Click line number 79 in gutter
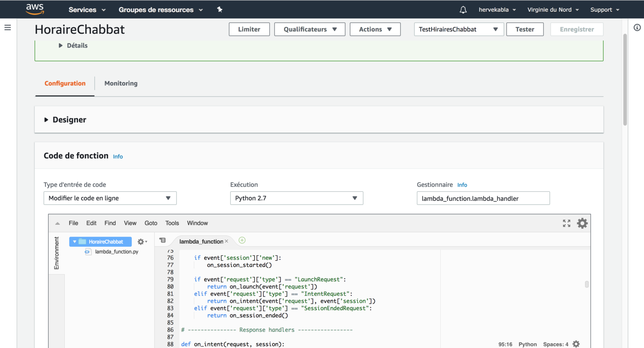The image size is (644, 348). tap(170, 280)
